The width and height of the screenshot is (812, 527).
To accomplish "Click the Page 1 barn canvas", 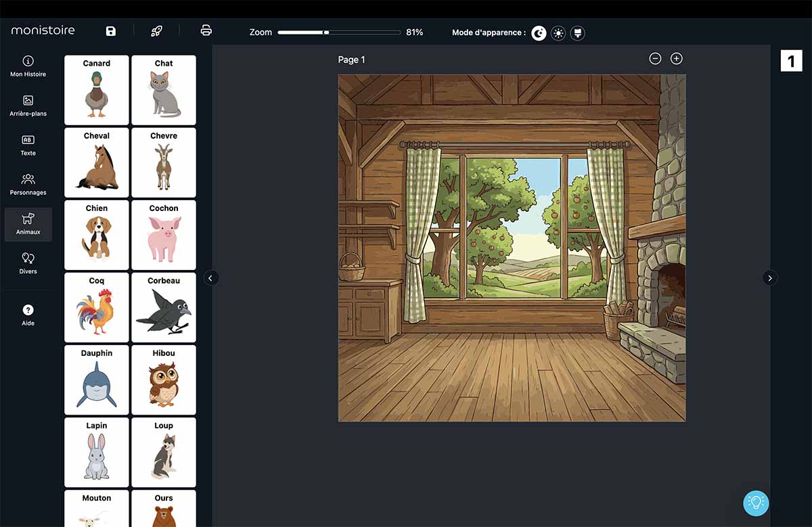I will [512, 248].
